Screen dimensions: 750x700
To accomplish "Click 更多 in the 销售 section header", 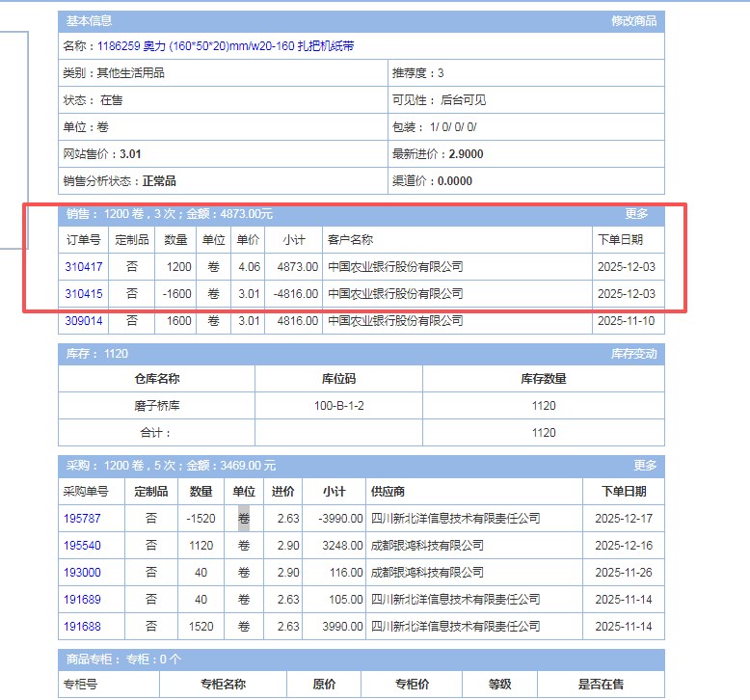I will [636, 214].
